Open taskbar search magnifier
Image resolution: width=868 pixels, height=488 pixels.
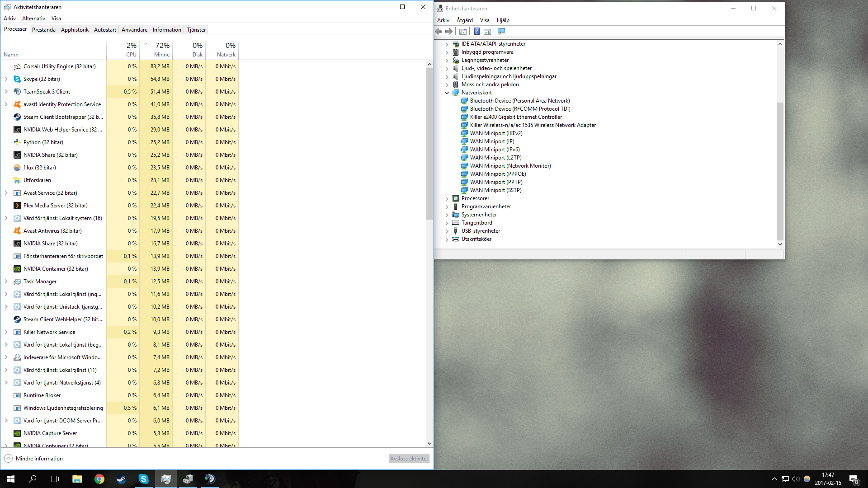33,479
